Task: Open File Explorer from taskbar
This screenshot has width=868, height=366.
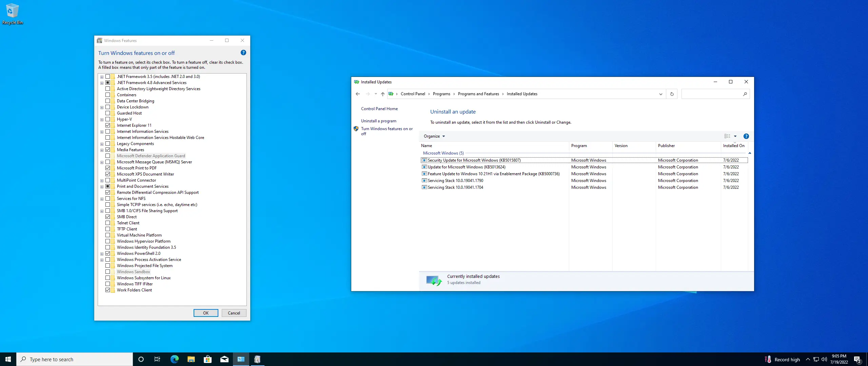Action: (191, 359)
